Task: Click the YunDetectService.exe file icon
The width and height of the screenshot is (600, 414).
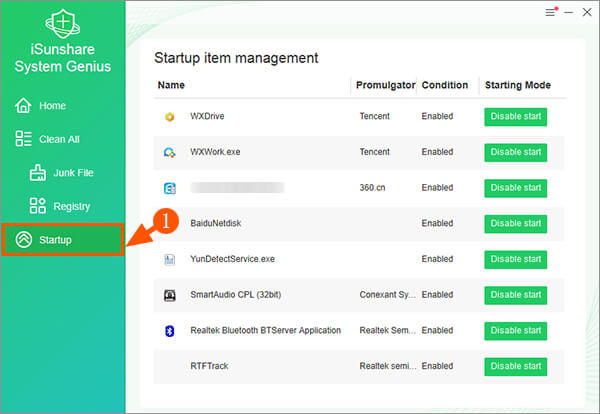Action: [169, 259]
